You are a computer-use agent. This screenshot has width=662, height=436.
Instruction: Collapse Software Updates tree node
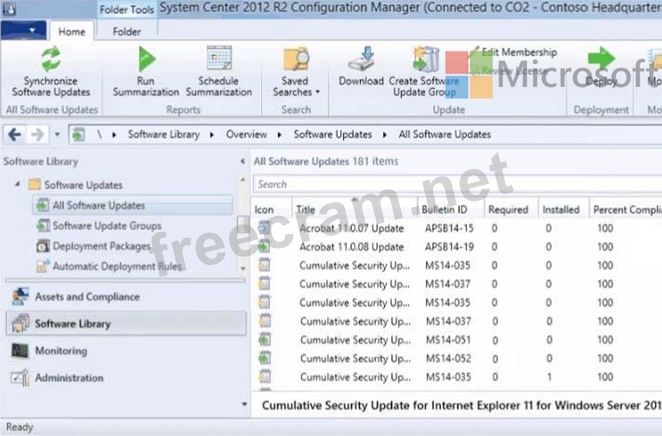(x=17, y=184)
